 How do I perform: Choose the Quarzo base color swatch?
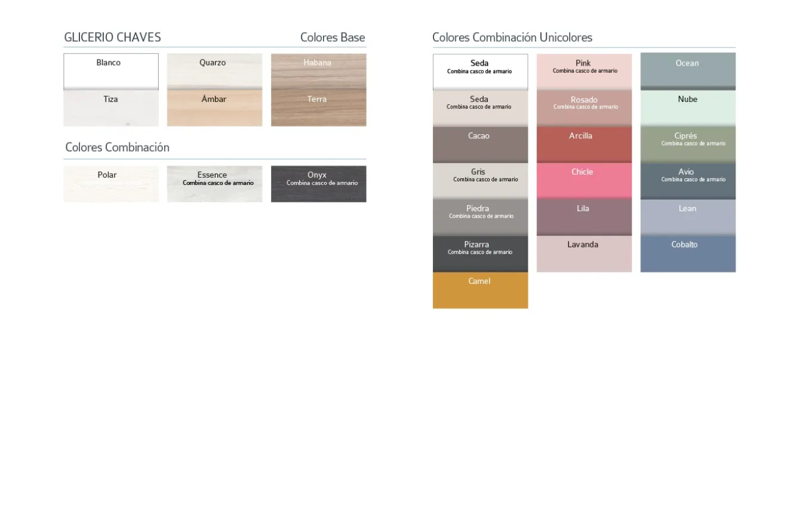click(214, 72)
